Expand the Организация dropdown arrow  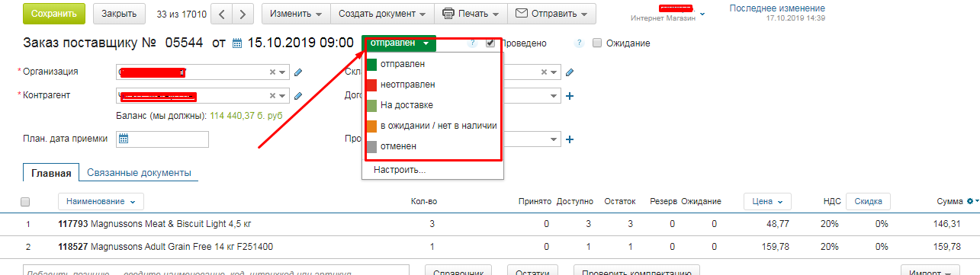[283, 72]
